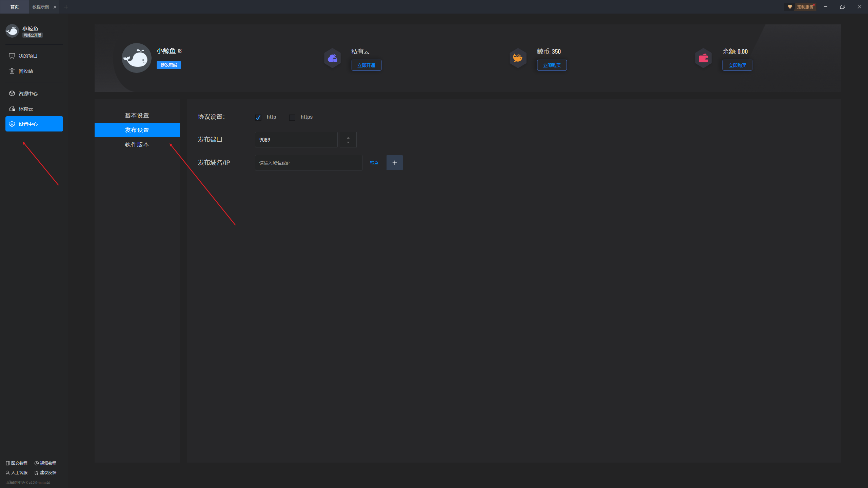The image size is (868, 488).
Task: Open 私有云 in the left sidebar
Action: (x=25, y=109)
